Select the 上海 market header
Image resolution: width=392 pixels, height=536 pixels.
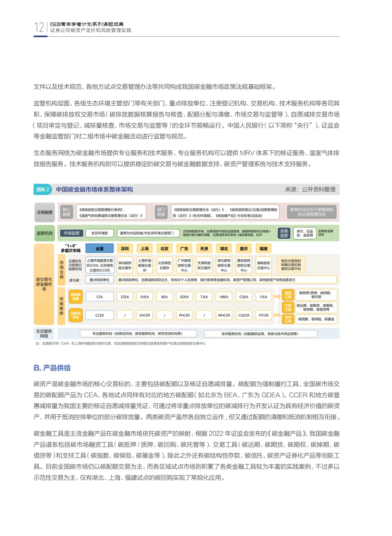point(144,249)
